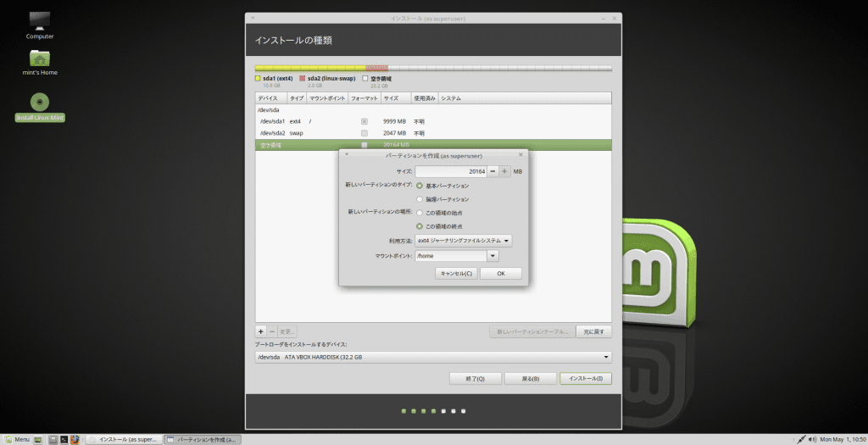Click the size field showing 20164

coord(451,171)
